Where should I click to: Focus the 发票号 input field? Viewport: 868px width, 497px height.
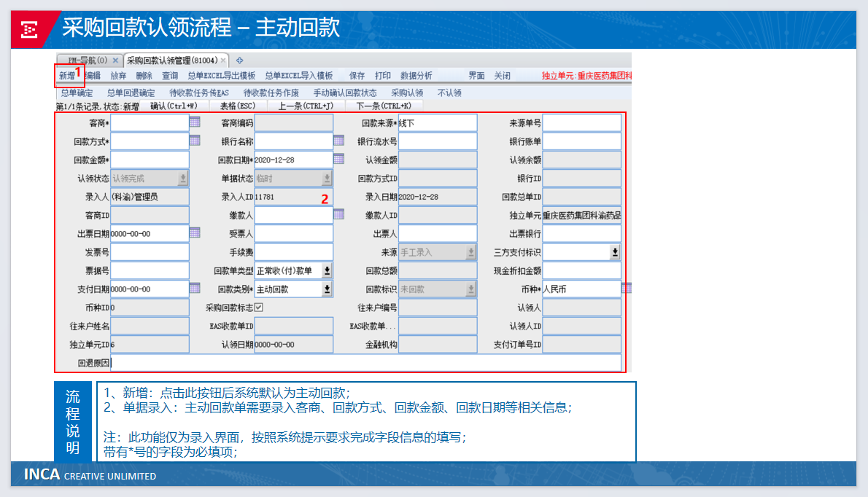[150, 252]
